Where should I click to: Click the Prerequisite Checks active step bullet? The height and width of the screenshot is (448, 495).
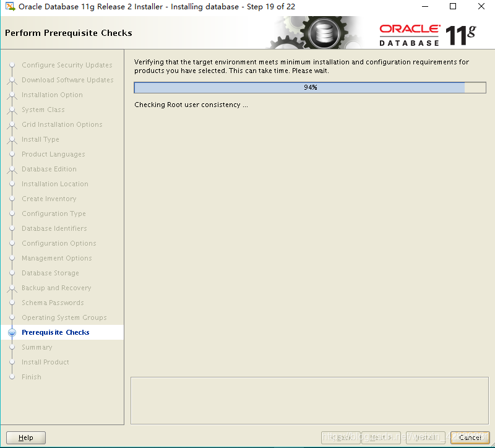[12, 332]
